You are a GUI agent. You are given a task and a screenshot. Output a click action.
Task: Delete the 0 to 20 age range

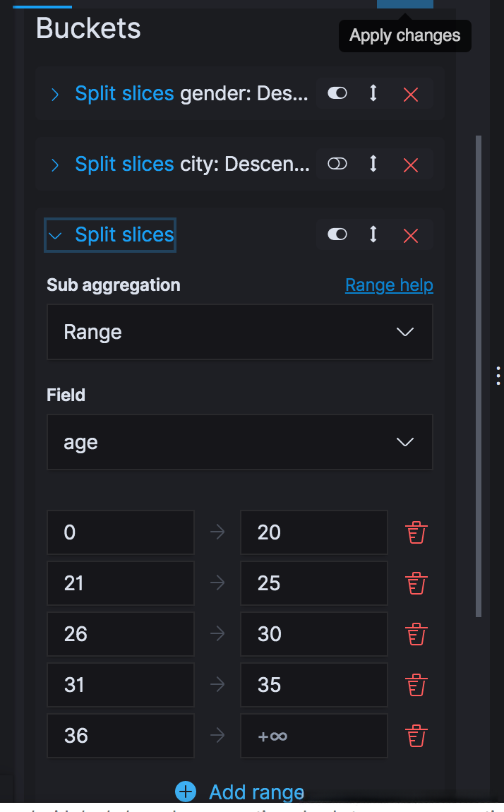tap(416, 532)
